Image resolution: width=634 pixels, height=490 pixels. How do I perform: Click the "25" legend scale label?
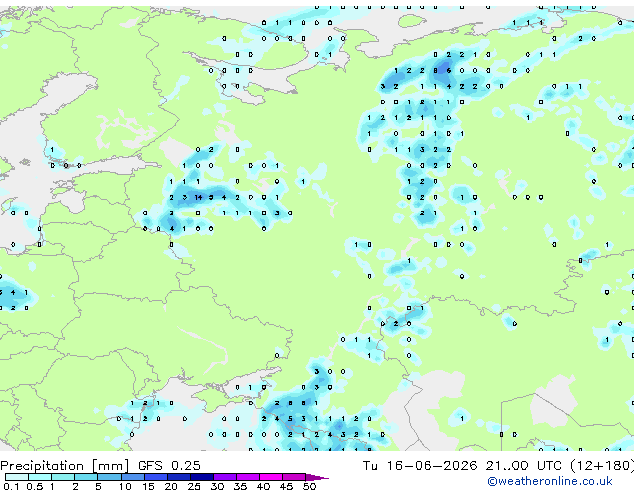point(194,486)
